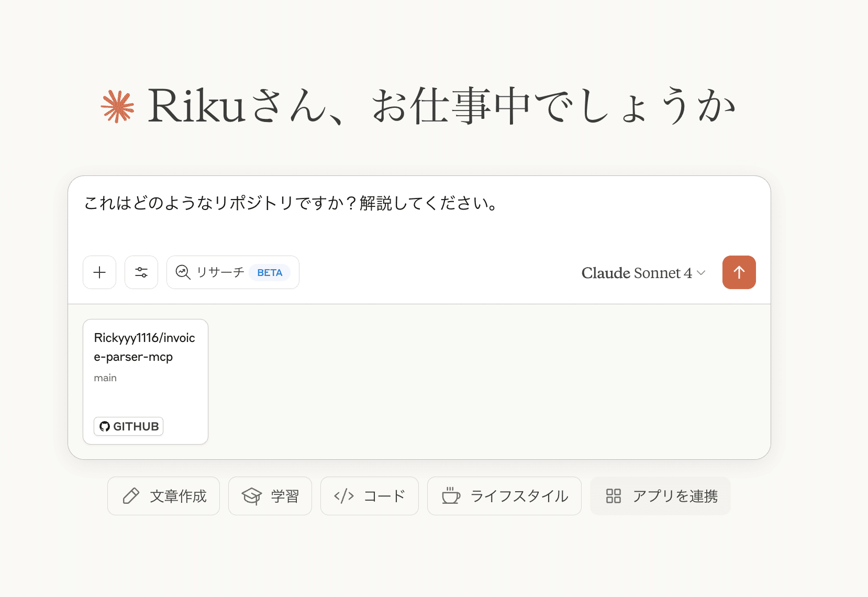The image size is (868, 597).
Task: Open the tools settings sliders icon
Action: (141, 272)
